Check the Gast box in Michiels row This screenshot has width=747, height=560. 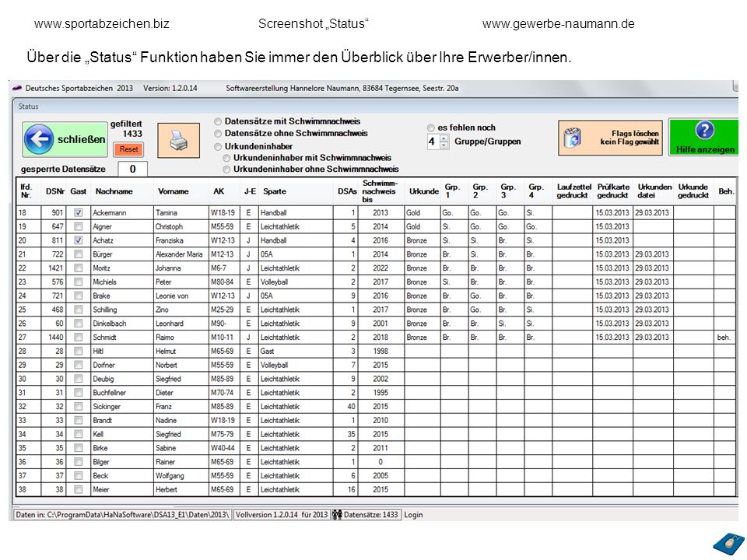[78, 282]
